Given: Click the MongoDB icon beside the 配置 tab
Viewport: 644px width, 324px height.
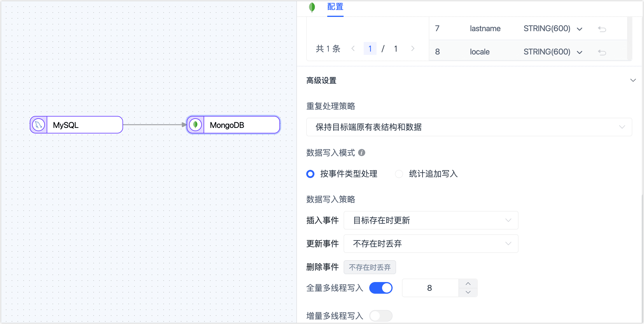Looking at the screenshot, I should tap(312, 7).
